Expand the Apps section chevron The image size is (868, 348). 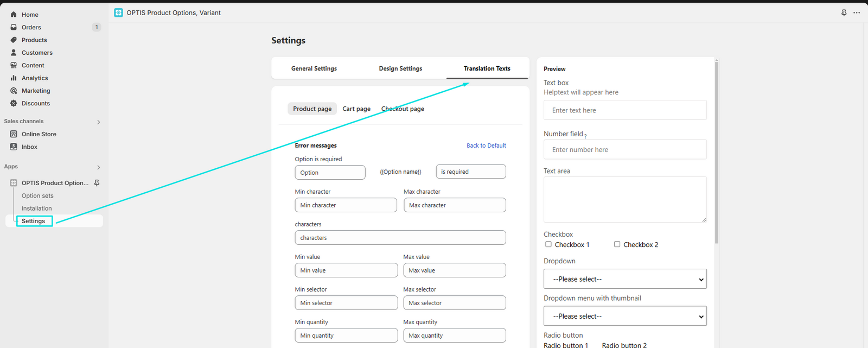coord(99,167)
